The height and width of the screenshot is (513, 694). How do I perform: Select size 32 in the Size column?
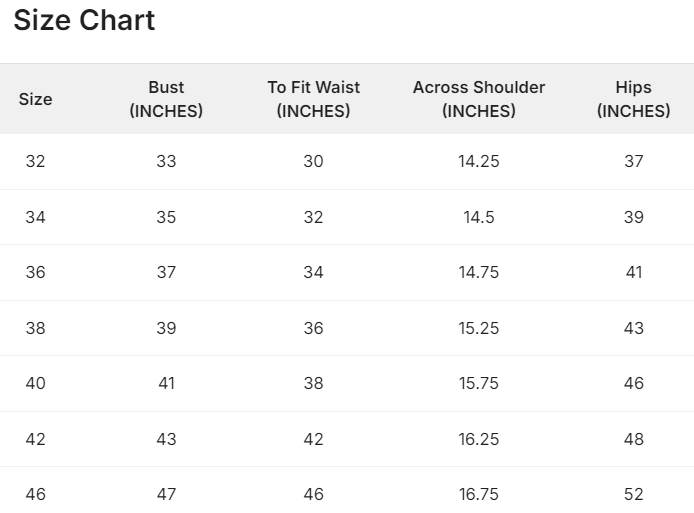tap(35, 161)
